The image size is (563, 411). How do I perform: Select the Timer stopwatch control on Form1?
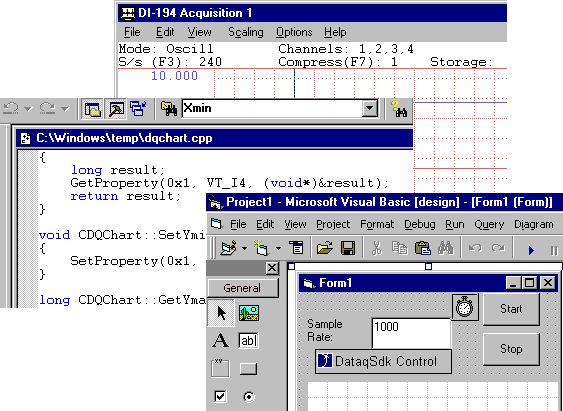click(465, 307)
